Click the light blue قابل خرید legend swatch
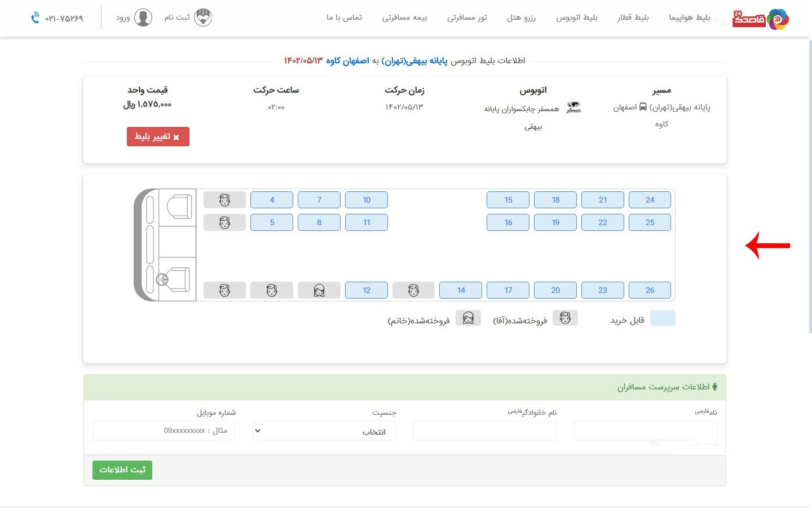 tap(663, 318)
